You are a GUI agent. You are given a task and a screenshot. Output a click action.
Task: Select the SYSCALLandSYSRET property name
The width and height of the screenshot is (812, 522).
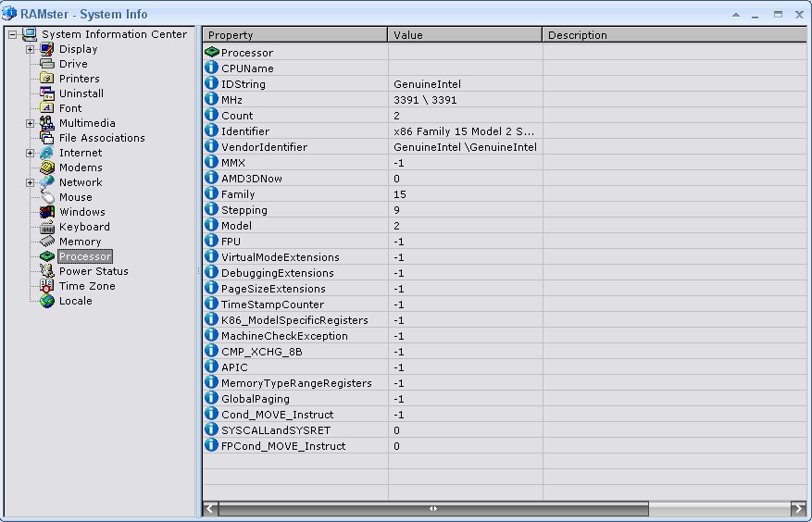[276, 429]
